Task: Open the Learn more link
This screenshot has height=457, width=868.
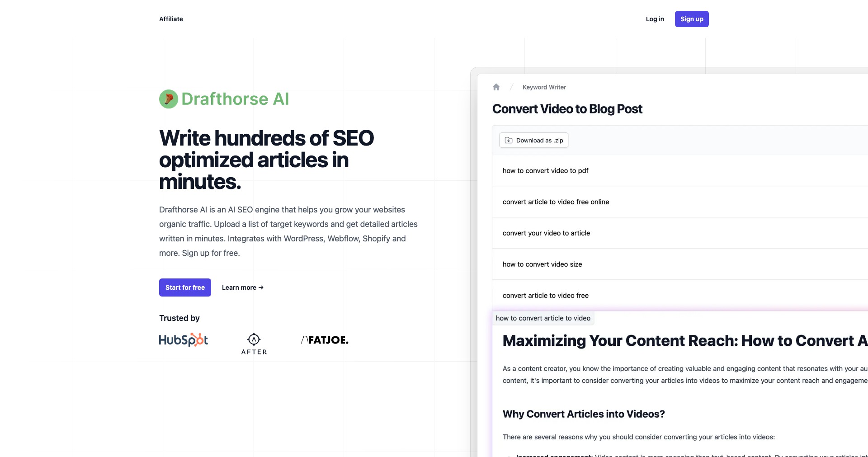Action: [x=243, y=287]
